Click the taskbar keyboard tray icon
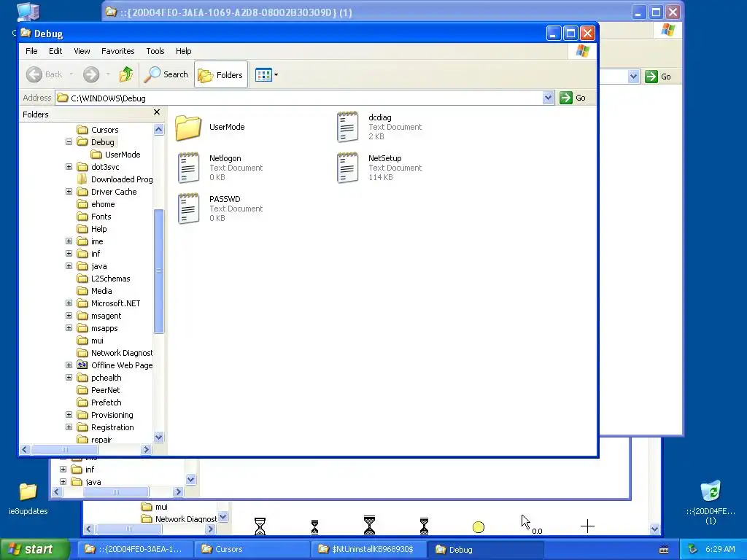The width and height of the screenshot is (747, 560). 664,550
